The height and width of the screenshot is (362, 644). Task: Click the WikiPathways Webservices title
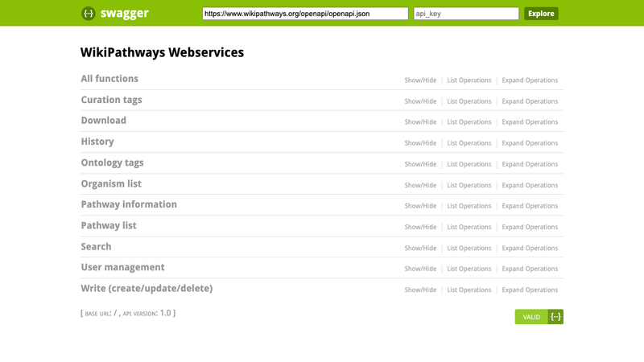coord(163,52)
